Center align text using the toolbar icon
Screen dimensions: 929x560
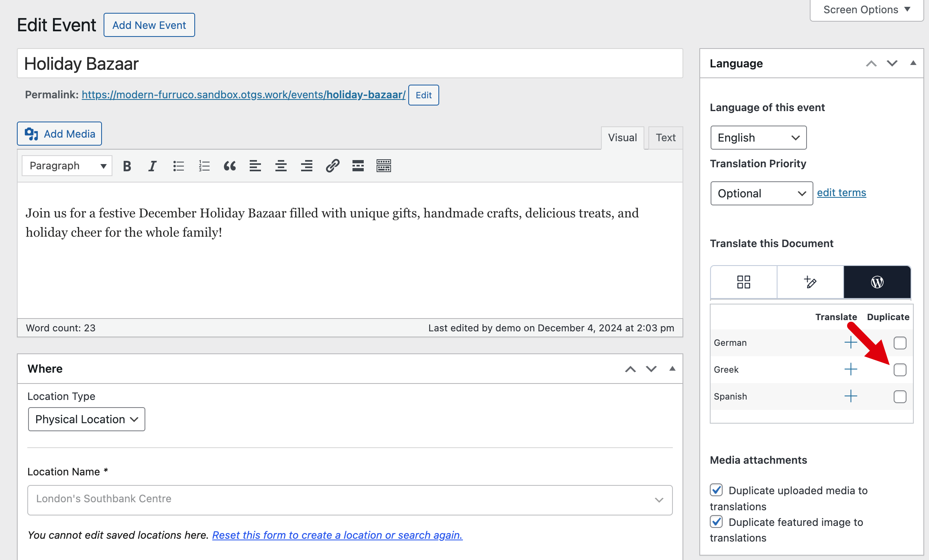[281, 166]
